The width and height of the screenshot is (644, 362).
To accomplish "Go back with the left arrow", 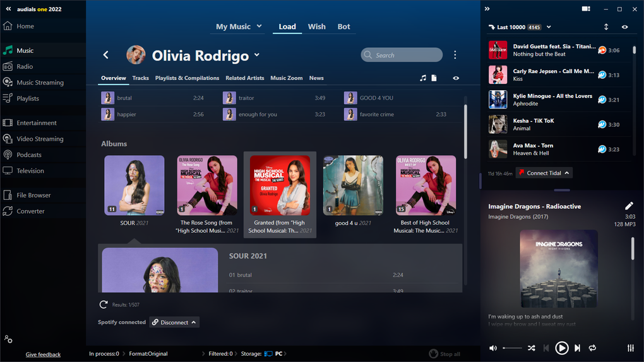I will [106, 55].
